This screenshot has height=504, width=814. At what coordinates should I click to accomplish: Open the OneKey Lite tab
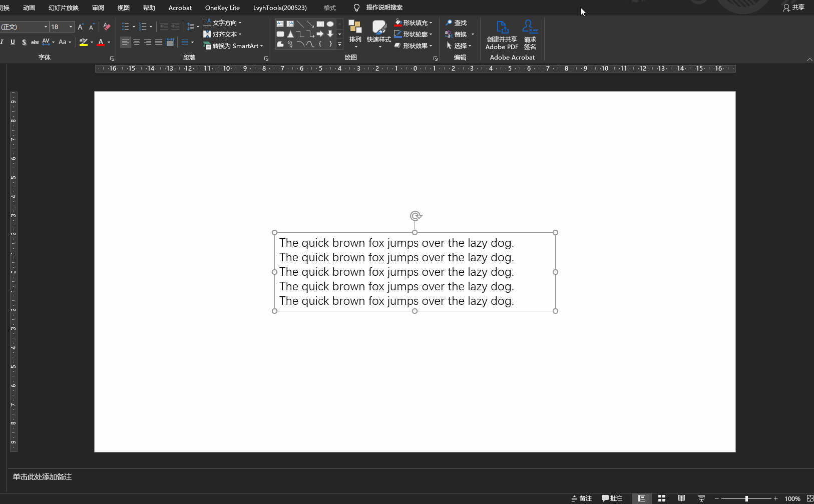(x=222, y=8)
